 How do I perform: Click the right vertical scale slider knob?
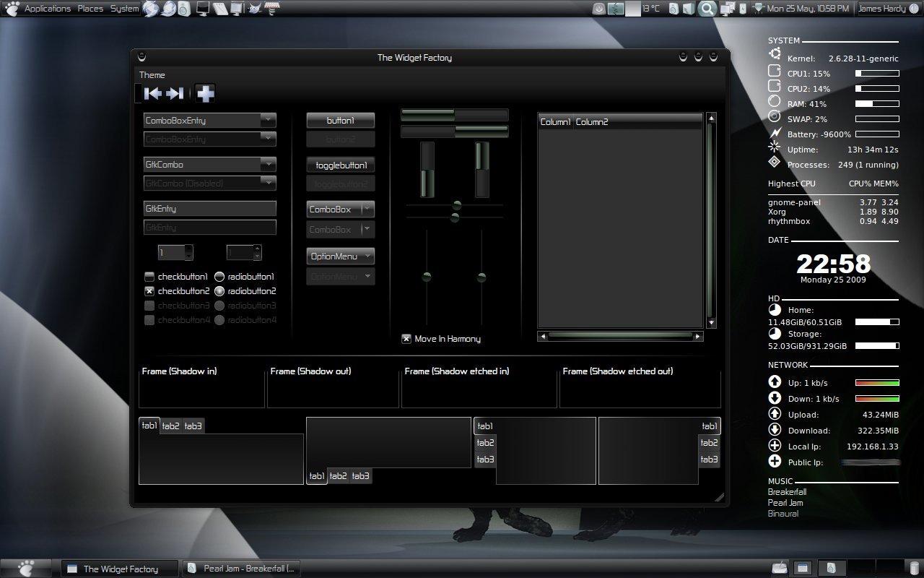(481, 277)
